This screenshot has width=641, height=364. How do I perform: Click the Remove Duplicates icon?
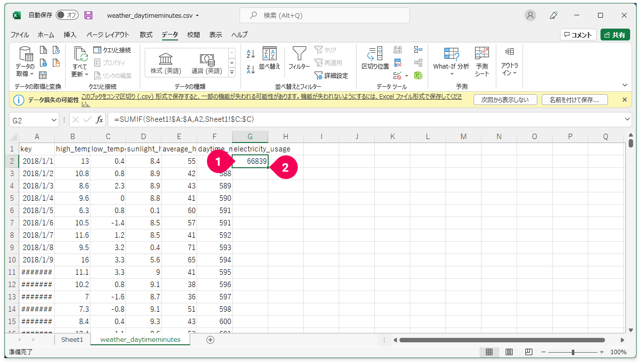398,63
